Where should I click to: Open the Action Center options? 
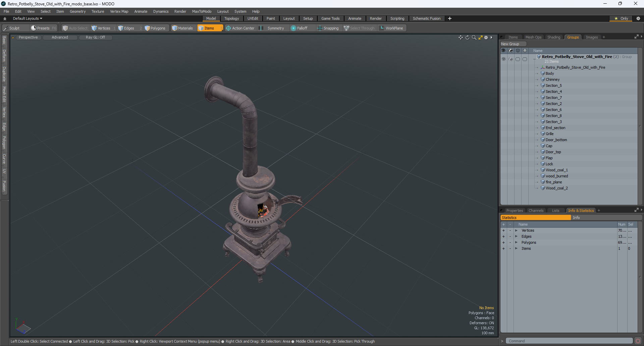pyautogui.click(x=240, y=28)
